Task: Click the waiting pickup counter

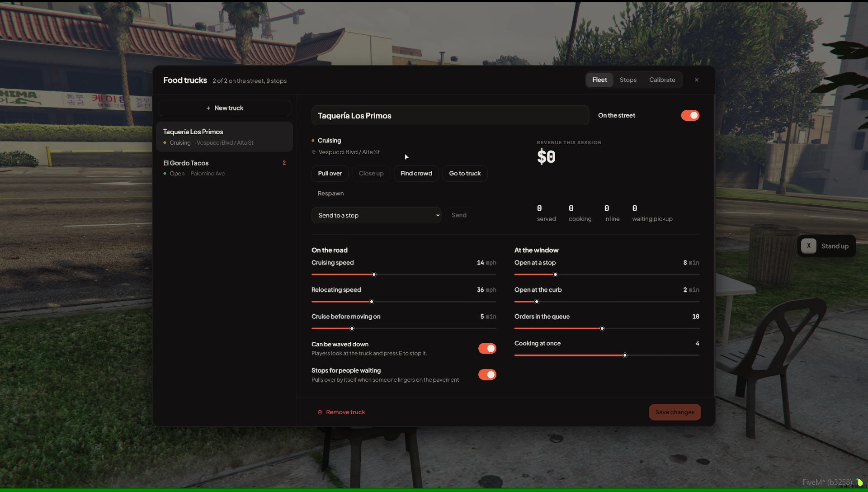Action: [652, 213]
